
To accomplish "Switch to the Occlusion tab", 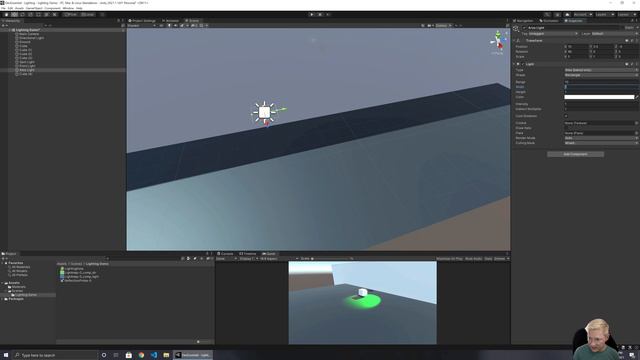I will pyautogui.click(x=549, y=20).
